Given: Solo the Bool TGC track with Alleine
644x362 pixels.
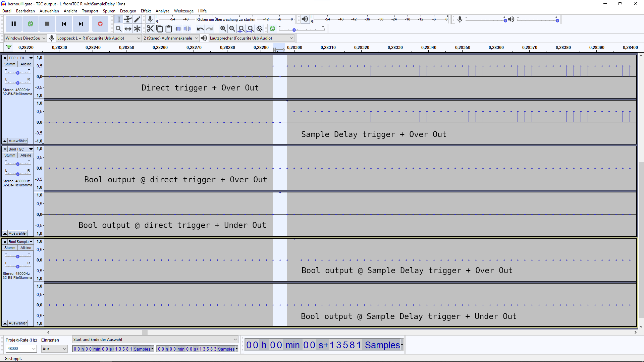Looking at the screenshot, I should (x=25, y=155).
